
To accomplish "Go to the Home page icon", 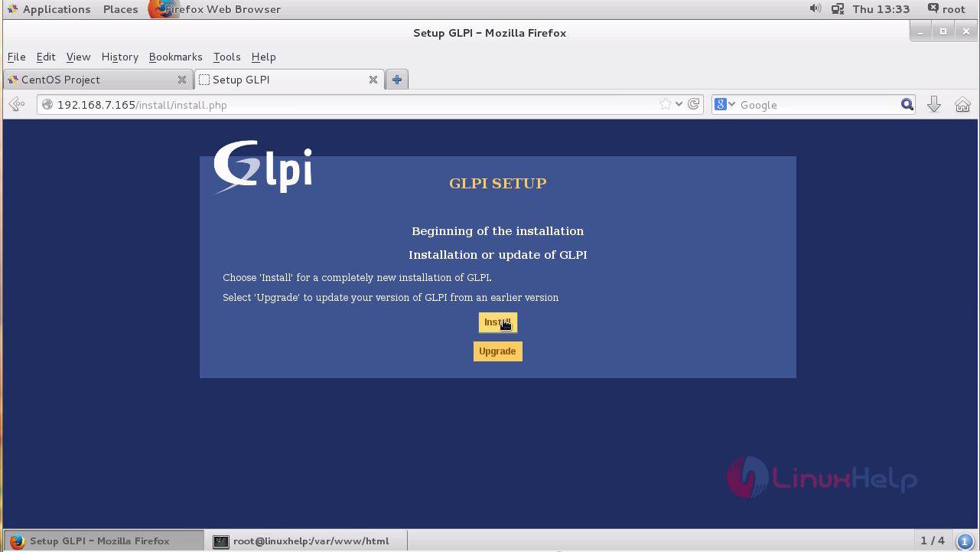I will [962, 105].
